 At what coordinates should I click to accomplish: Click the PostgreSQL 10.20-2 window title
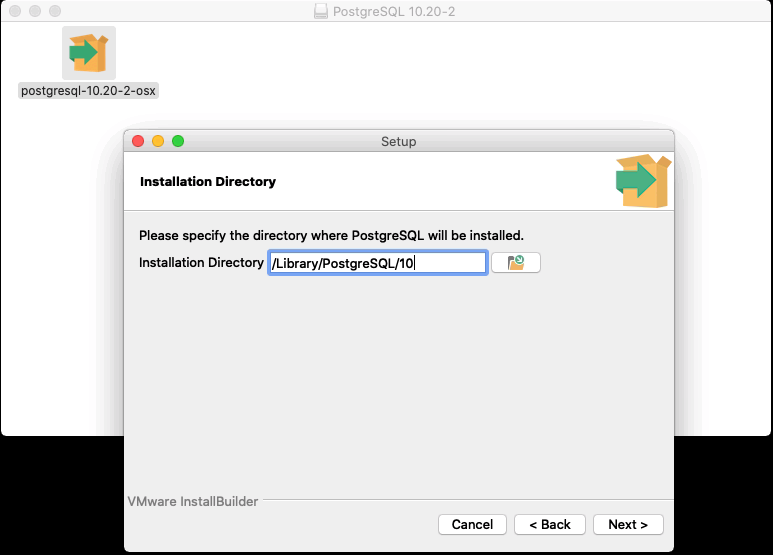[394, 11]
